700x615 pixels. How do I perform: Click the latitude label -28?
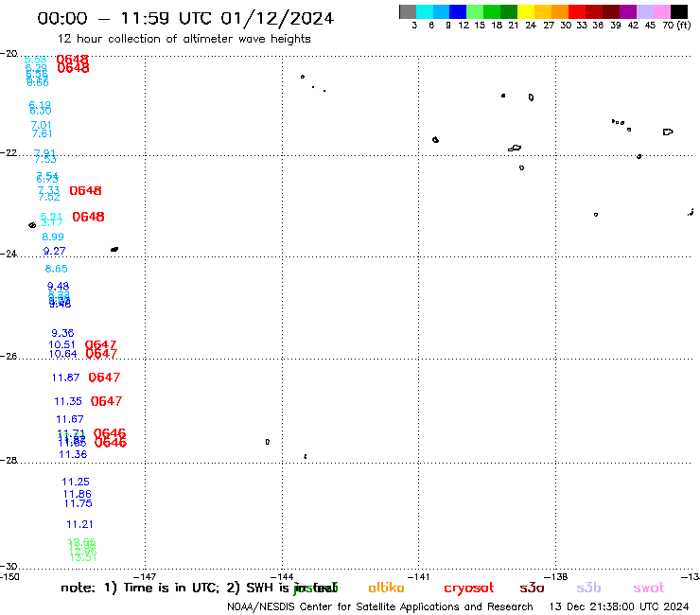pos(9,460)
